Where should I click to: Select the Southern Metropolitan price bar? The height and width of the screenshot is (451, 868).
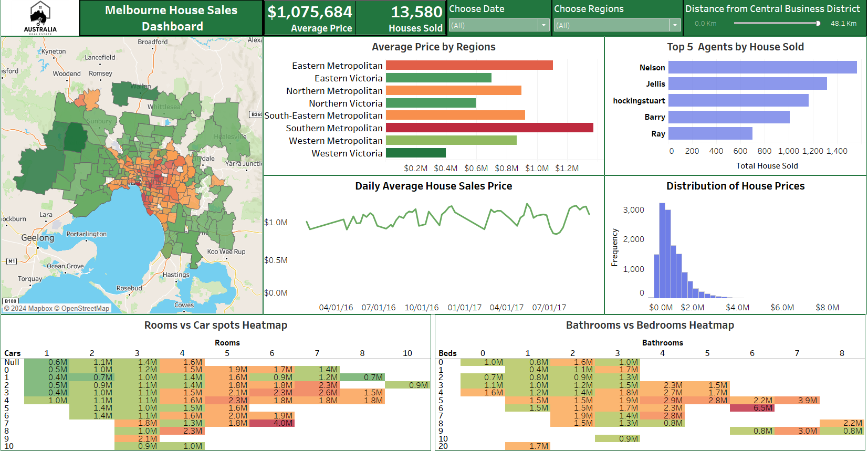[489, 128]
